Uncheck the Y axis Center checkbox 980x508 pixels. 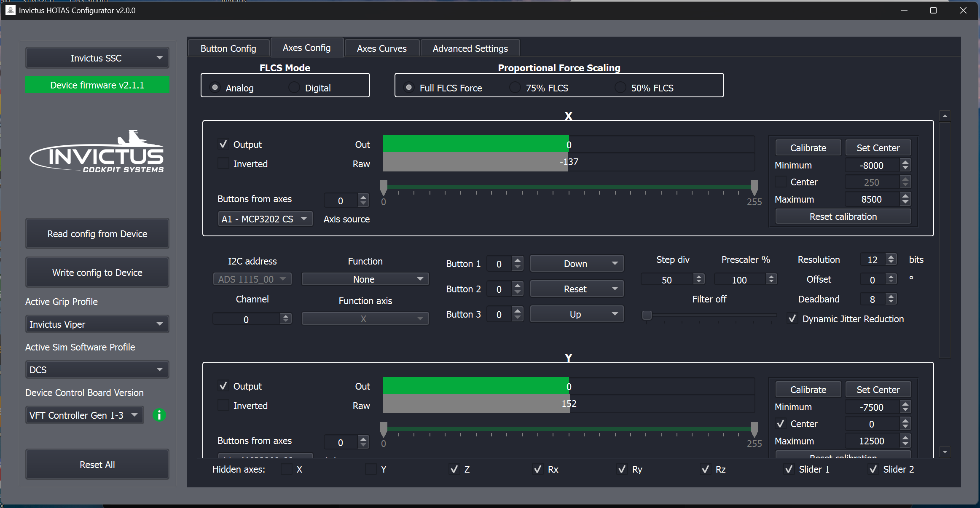click(x=781, y=424)
